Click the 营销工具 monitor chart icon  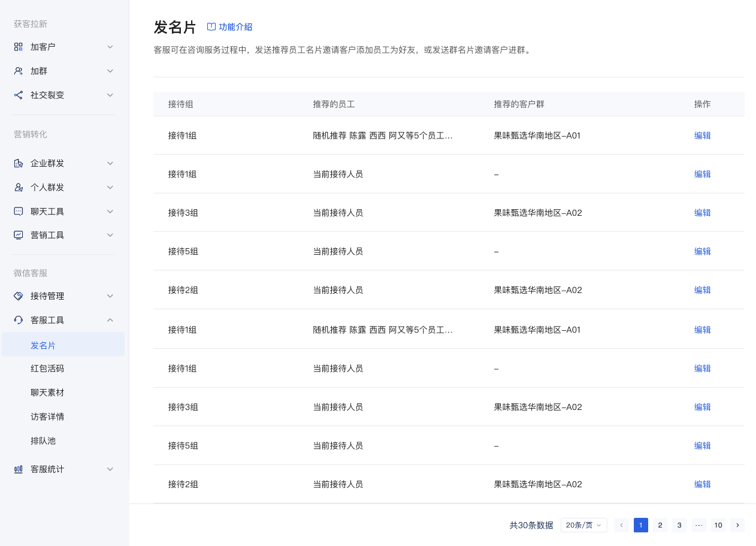[19, 235]
